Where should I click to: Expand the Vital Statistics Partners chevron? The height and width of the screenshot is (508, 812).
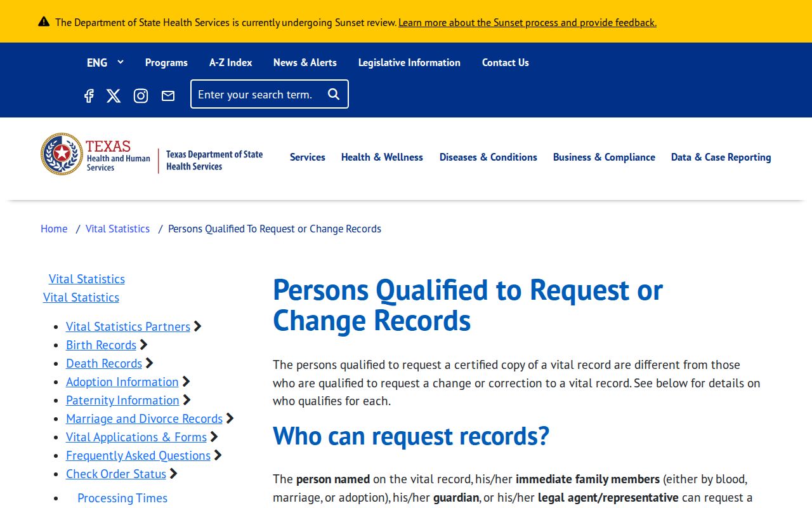click(198, 326)
